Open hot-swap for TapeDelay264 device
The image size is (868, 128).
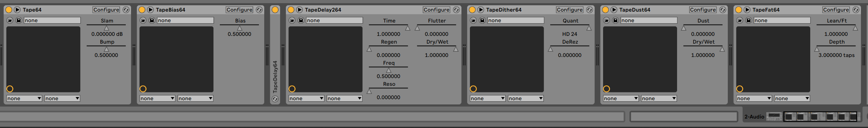point(456,10)
